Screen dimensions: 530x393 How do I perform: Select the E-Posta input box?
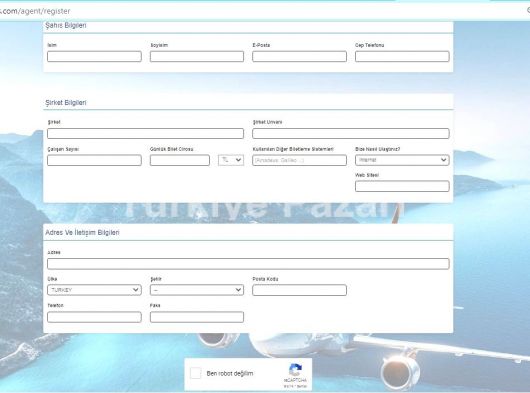(x=299, y=56)
